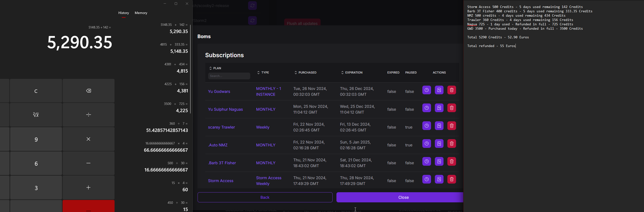Click the clock icon for Storm Access

coord(426,179)
